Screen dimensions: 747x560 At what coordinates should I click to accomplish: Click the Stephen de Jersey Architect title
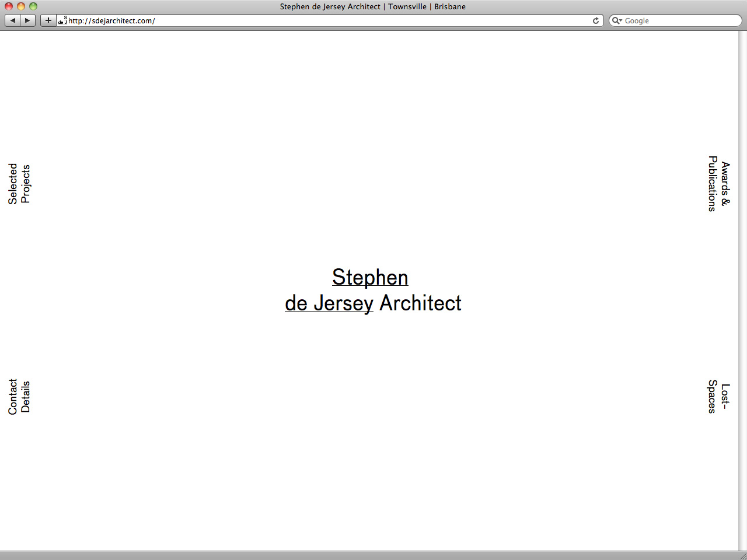click(x=373, y=290)
